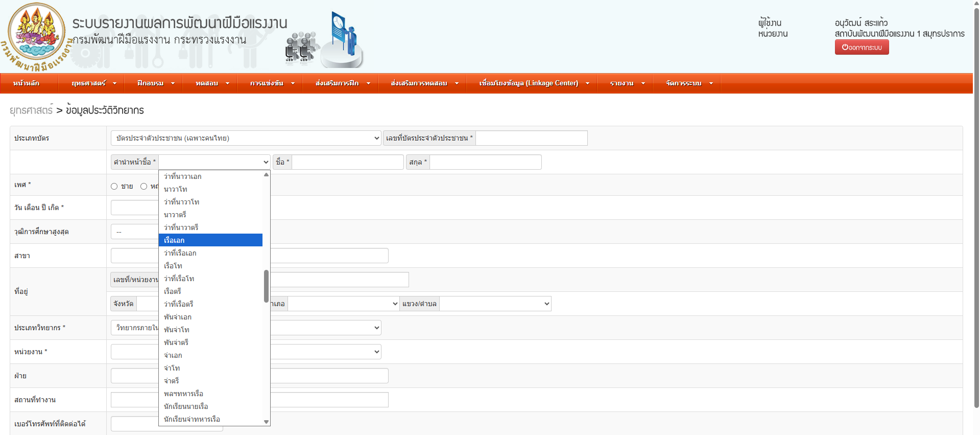Click the arrow beside the รายงาน menu
The height and width of the screenshot is (435, 980).
643,83
